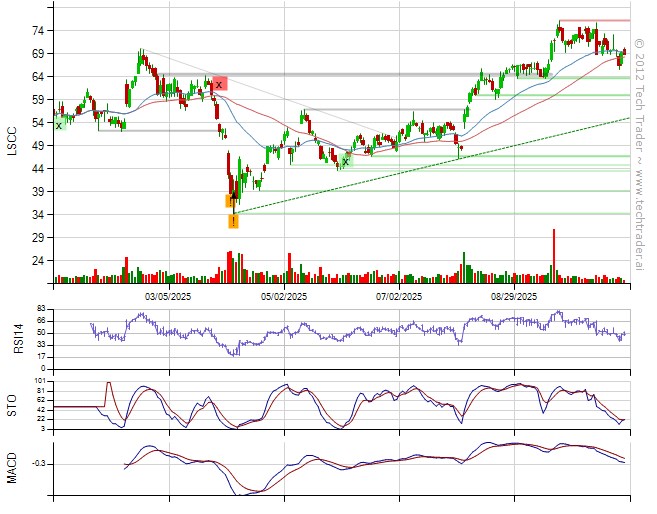Click the RSI14 indicator label
The height and width of the screenshot is (514, 657).
click(x=13, y=336)
